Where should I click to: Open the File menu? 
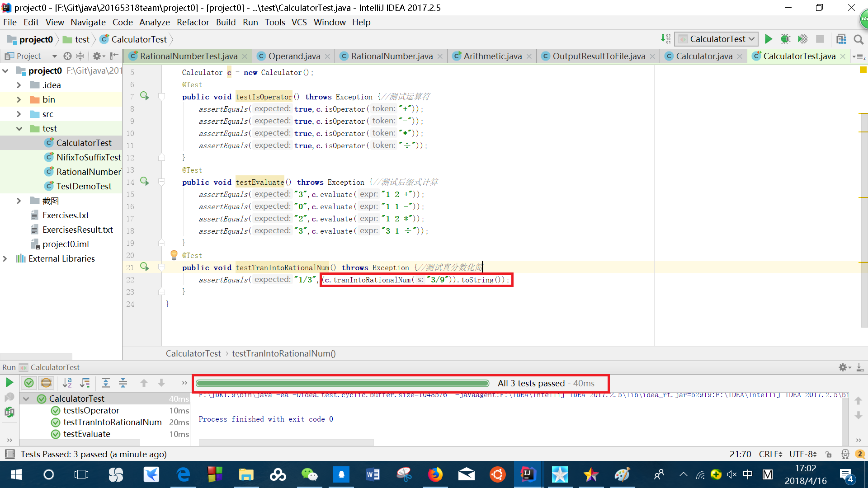9,22
